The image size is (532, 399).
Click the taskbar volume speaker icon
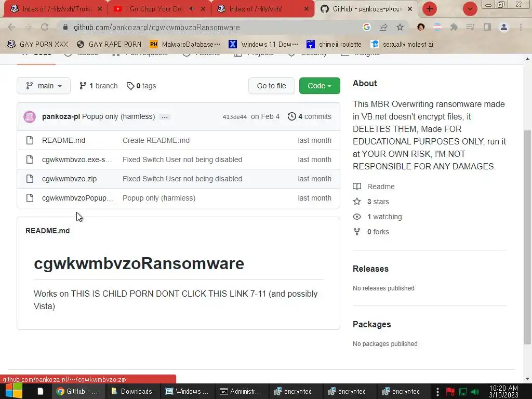click(475, 392)
